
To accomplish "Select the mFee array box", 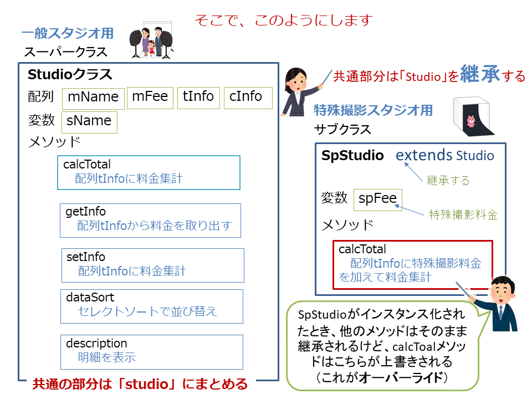I will [x=150, y=98].
